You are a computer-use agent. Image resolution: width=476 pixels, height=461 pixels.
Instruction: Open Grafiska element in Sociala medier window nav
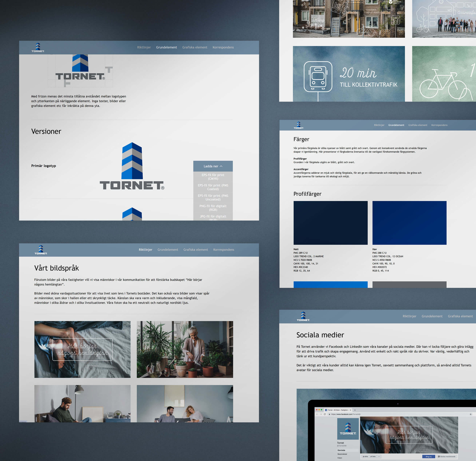460,316
